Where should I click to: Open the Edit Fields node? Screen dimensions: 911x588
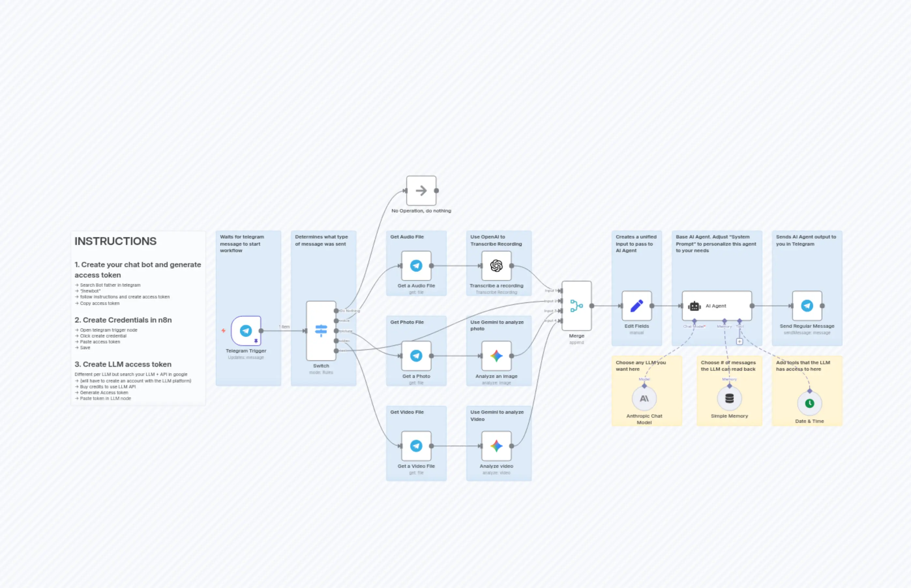pyautogui.click(x=637, y=306)
